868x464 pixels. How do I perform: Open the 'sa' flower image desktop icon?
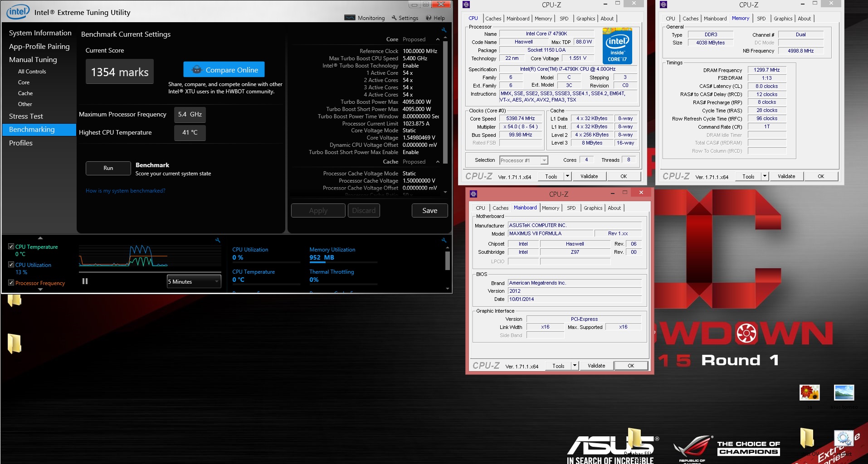[x=809, y=392]
